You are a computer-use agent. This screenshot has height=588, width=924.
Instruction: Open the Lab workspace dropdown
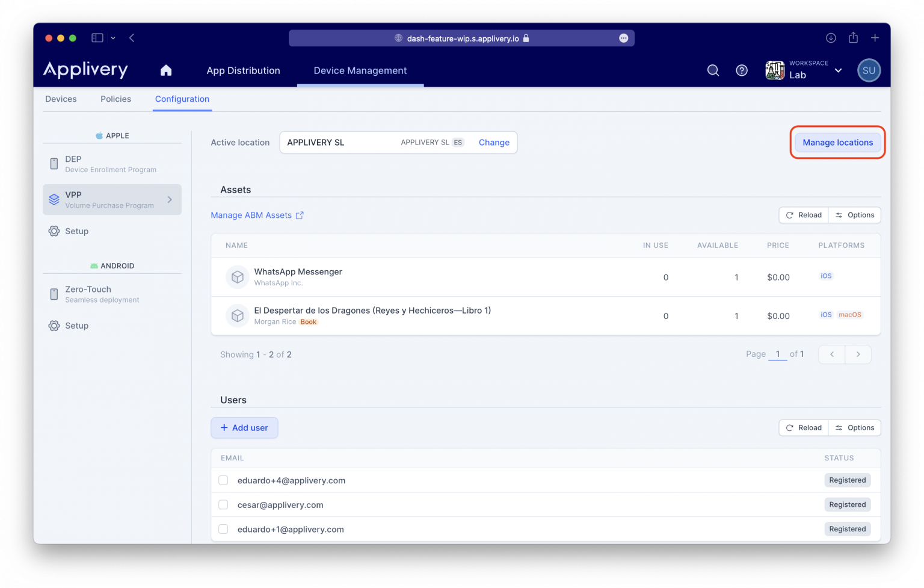(x=838, y=70)
